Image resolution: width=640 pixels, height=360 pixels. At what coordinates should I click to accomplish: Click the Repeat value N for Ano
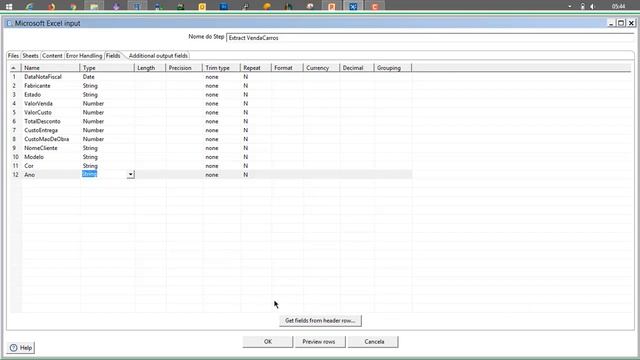click(x=246, y=175)
